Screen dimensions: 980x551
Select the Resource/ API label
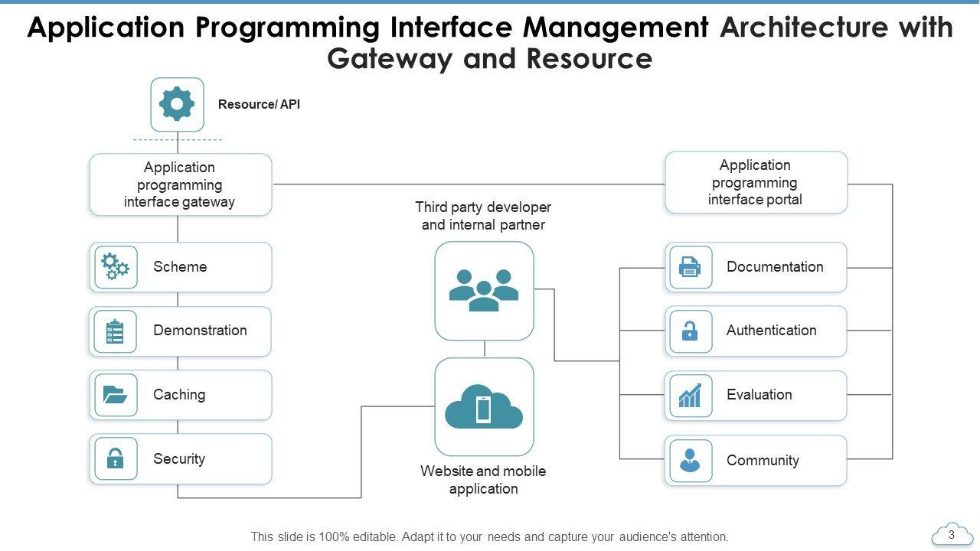point(259,105)
